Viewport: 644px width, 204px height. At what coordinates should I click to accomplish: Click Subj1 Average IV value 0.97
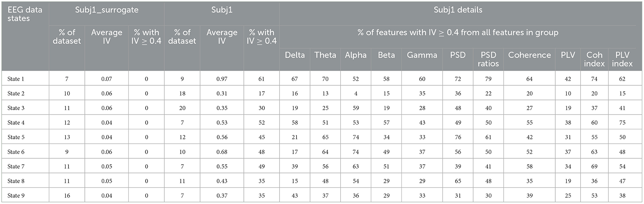click(222, 79)
